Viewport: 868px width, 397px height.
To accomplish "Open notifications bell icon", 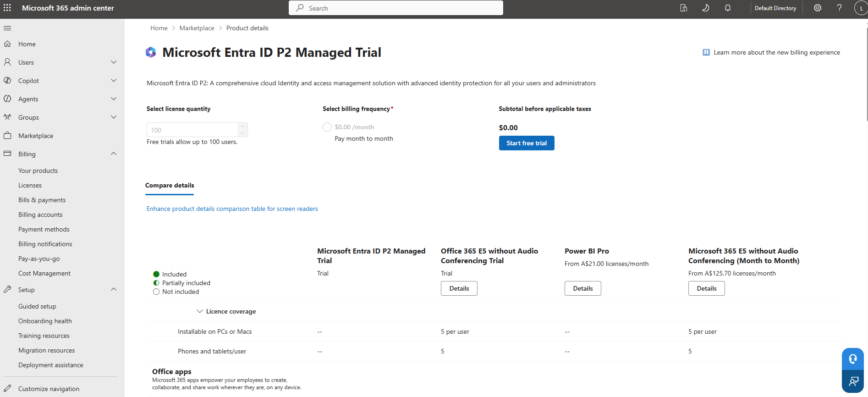I will pos(728,8).
